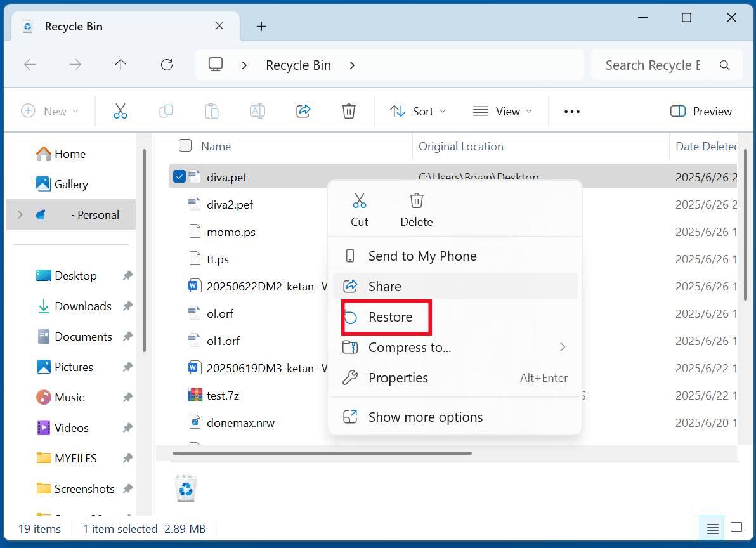Switch to thumbnail view in the status bar
Screen dimensions: 756x548
(736, 527)
